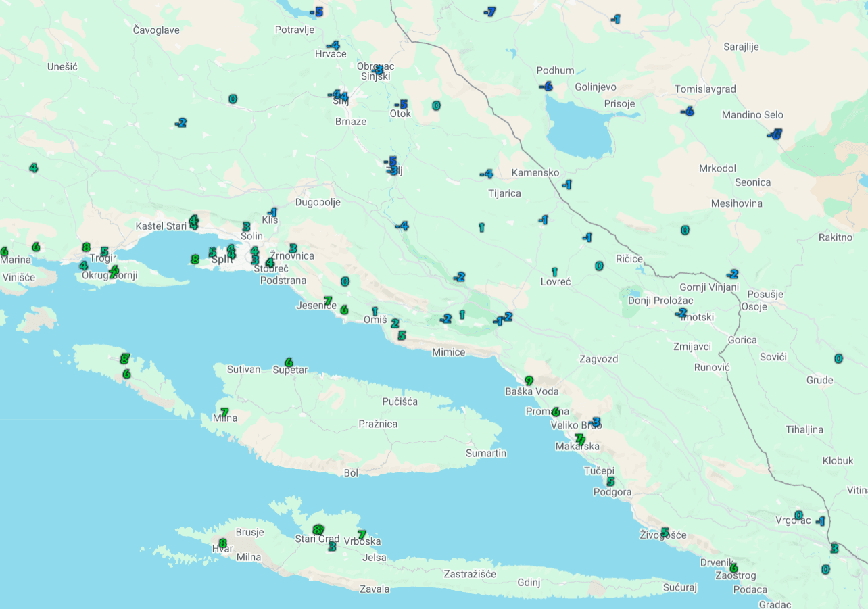868x609 pixels.
Task: Select the Makarska town label
Action: point(577,447)
